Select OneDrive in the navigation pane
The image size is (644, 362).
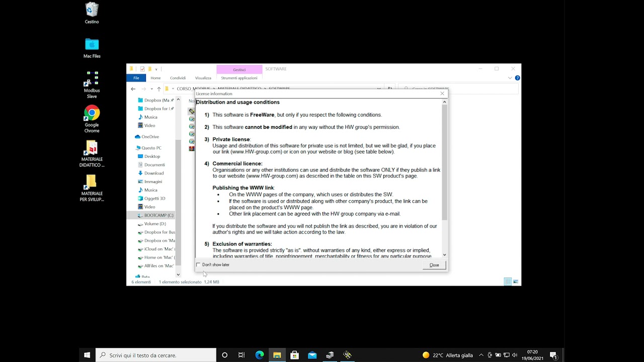[150, 137]
